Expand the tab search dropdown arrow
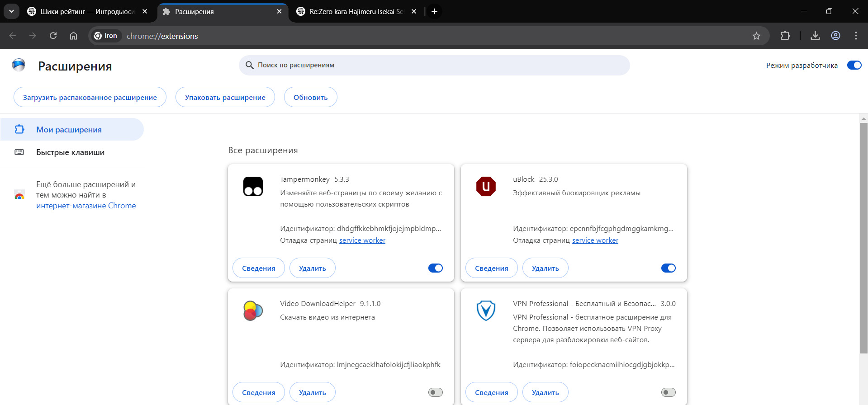 pyautogui.click(x=11, y=11)
